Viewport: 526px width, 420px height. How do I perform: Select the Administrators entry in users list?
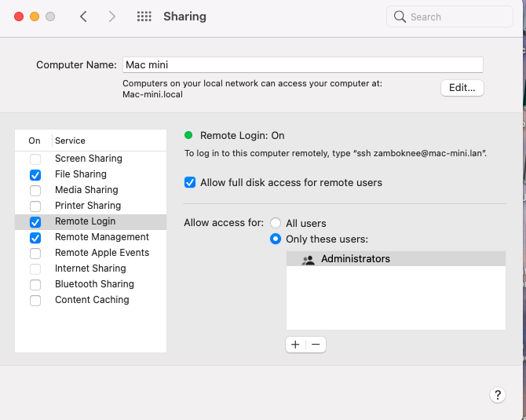pos(396,258)
